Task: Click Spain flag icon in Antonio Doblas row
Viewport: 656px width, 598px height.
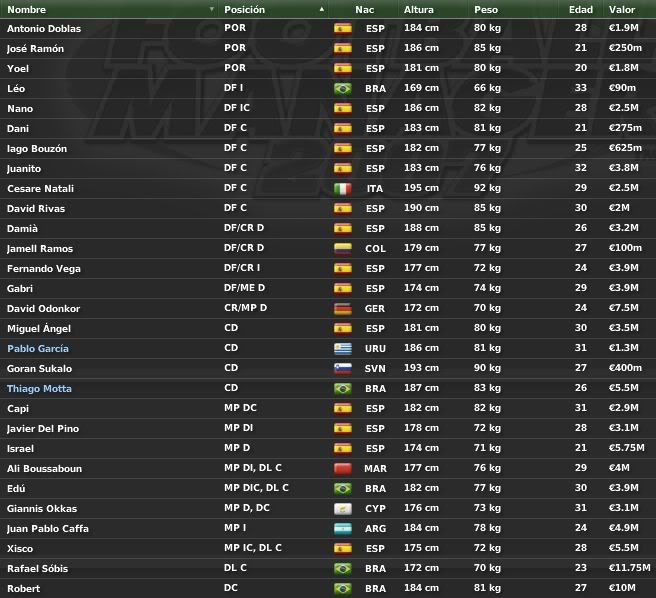Action: [343, 28]
